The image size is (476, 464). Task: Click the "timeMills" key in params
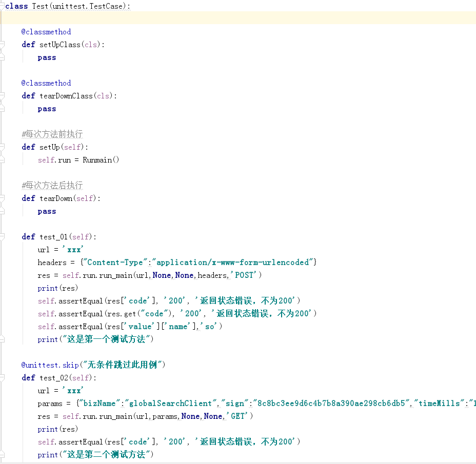tap(439, 404)
